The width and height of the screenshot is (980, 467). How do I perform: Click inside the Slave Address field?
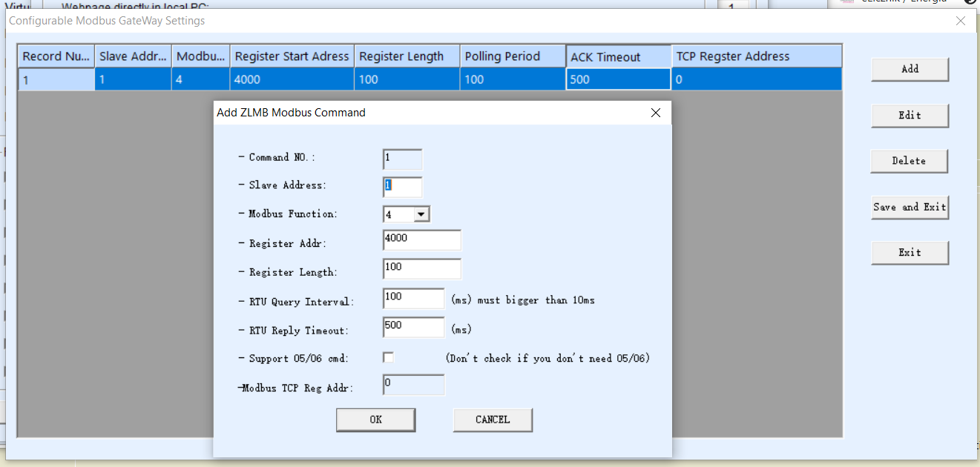(x=402, y=187)
